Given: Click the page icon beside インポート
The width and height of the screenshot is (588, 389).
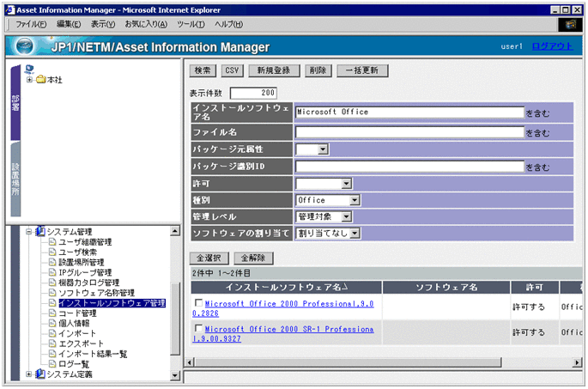Looking at the screenshot, I should [x=52, y=333].
